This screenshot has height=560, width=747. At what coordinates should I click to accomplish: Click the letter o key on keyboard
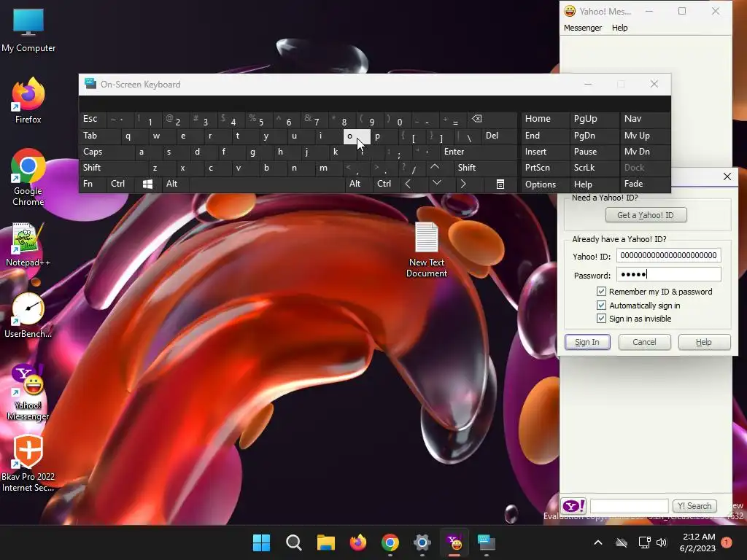point(356,136)
